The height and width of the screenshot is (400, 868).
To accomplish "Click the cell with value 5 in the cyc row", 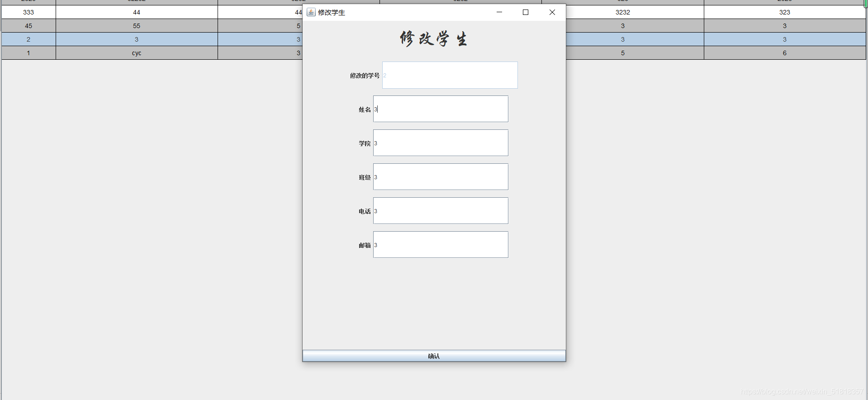I will [623, 53].
